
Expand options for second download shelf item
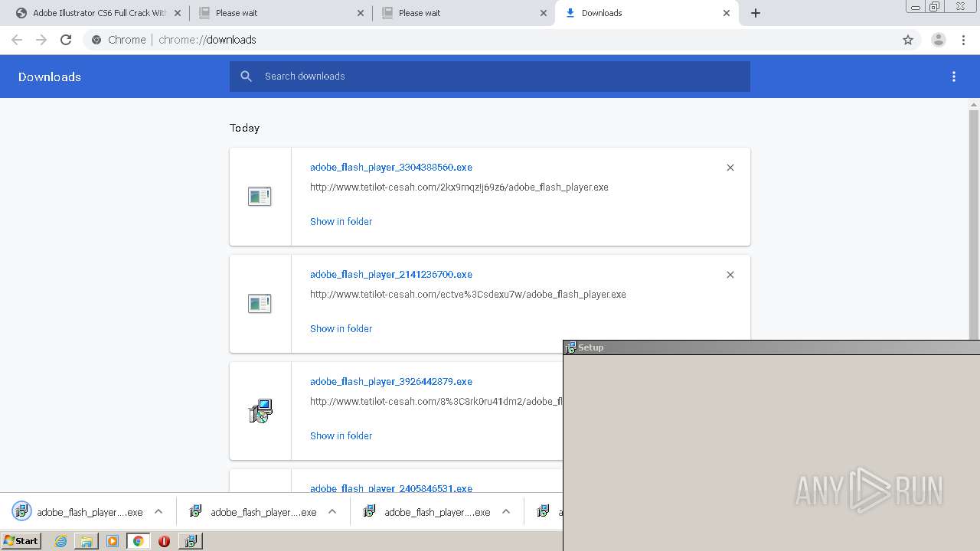[332, 512]
